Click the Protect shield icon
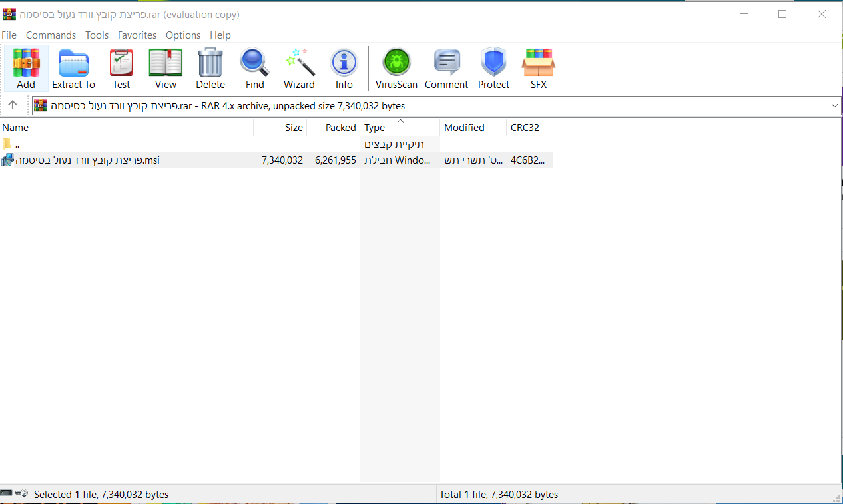This screenshot has width=843, height=504. point(494,69)
